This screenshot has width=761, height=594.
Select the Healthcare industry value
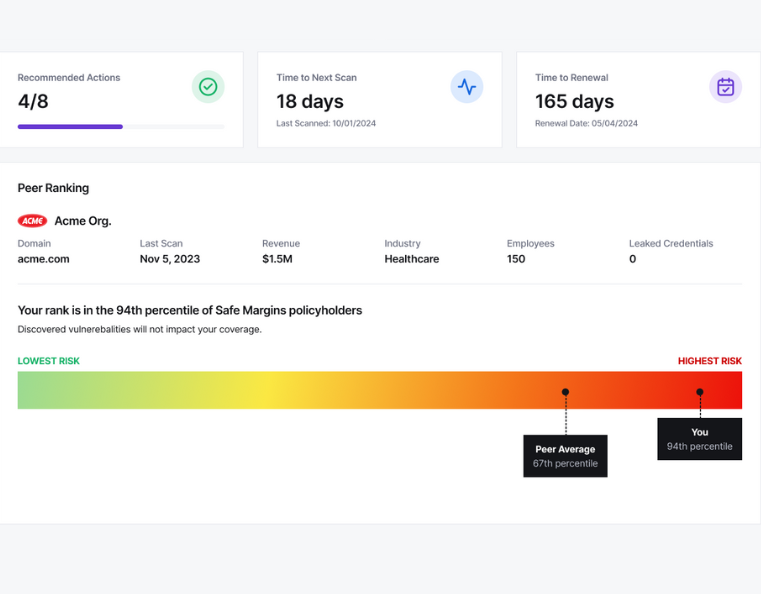[x=412, y=259]
